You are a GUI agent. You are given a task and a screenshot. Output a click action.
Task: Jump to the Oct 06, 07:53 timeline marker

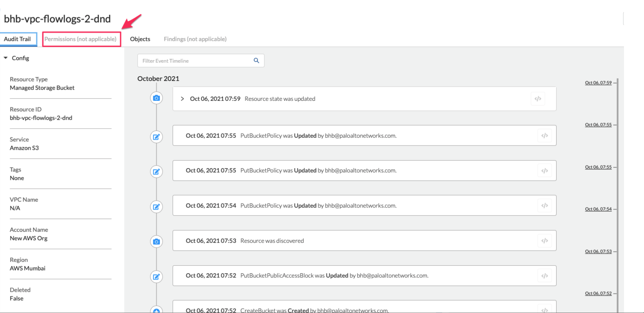click(598, 251)
